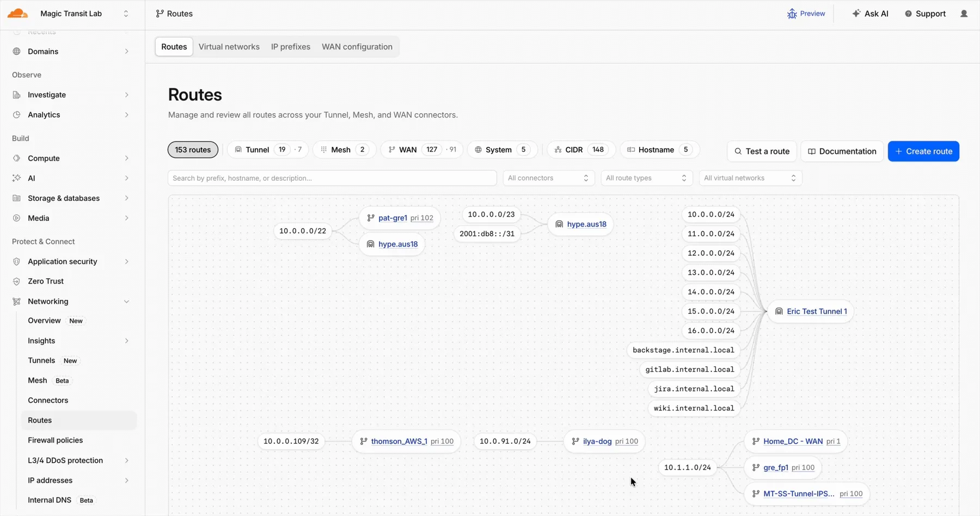The height and width of the screenshot is (516, 980).
Task: Click the tunnel icon on Eric Test Tunnel 1
Action: tap(779, 311)
